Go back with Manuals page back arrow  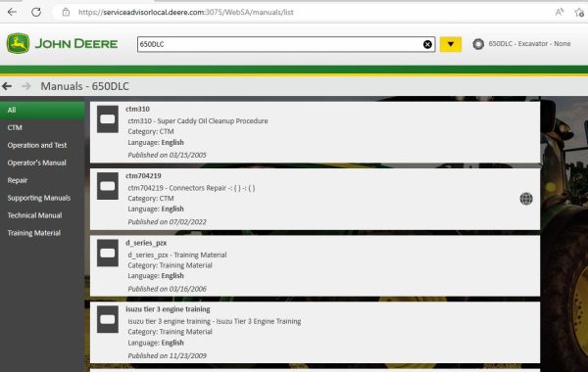pyautogui.click(x=7, y=86)
